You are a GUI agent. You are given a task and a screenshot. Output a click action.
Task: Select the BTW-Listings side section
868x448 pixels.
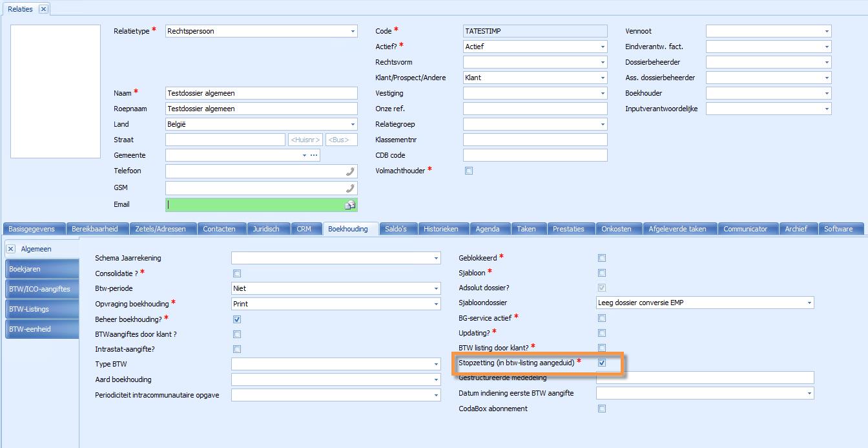point(41,309)
